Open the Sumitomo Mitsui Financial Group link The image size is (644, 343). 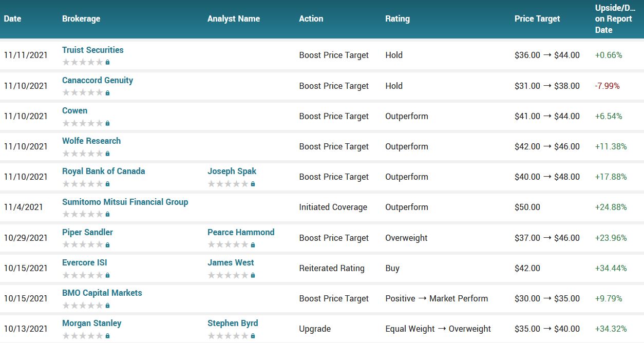click(125, 202)
